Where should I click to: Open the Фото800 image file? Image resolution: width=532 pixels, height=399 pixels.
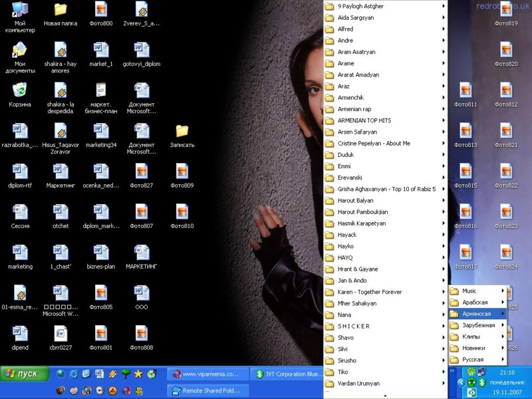pyautogui.click(x=101, y=11)
